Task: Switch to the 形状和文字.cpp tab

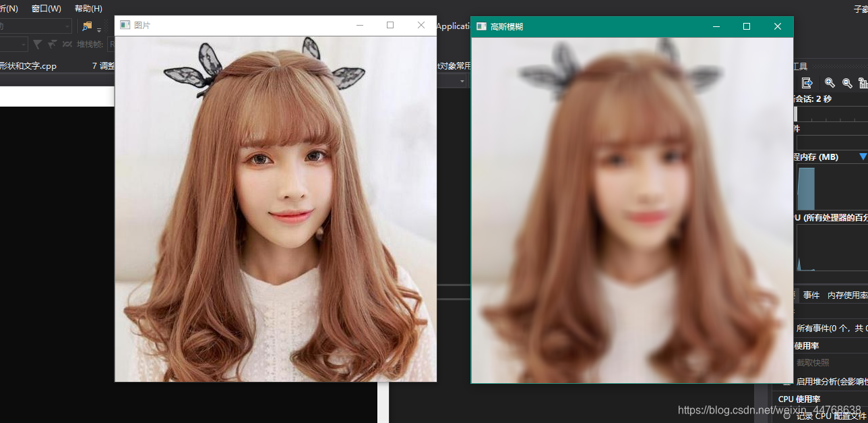Action: [x=28, y=65]
